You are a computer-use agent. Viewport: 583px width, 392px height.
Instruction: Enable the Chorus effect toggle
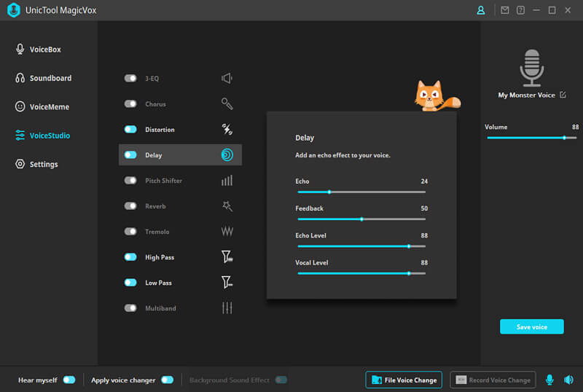(130, 103)
